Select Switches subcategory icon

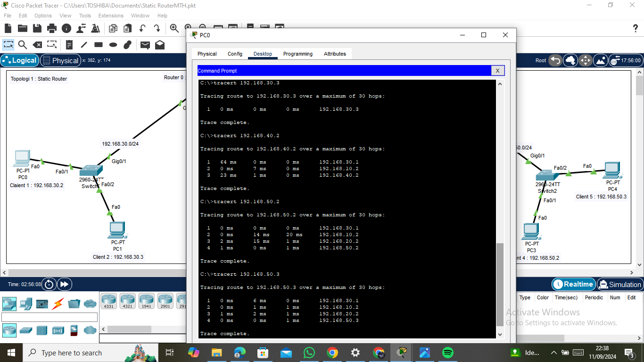click(x=25, y=330)
